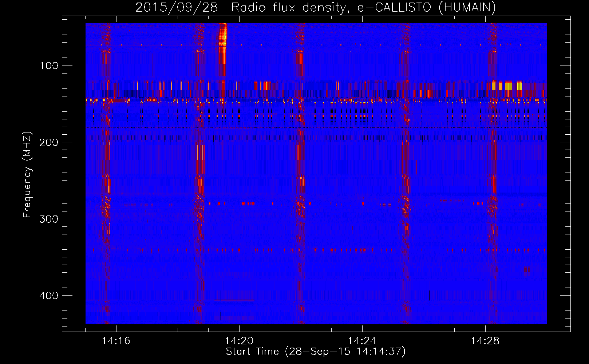Click the 400 frequency tick label
The height and width of the screenshot is (364, 589).
[49, 296]
